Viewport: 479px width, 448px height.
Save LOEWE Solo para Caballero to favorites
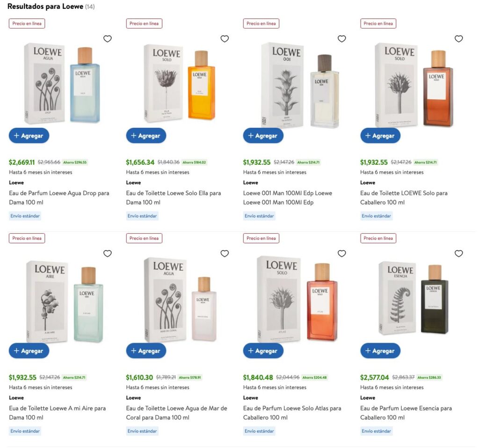click(x=458, y=39)
